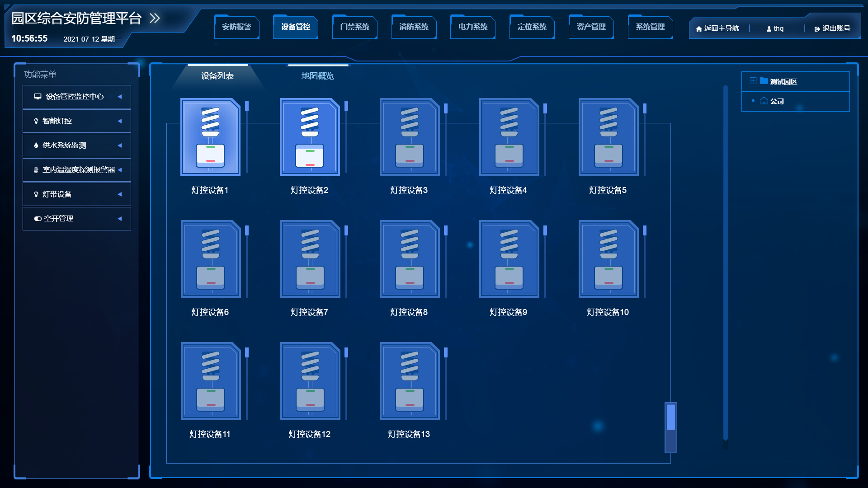Select the 公司 tree item
Viewport: 868px width, 488px height.
[777, 101]
